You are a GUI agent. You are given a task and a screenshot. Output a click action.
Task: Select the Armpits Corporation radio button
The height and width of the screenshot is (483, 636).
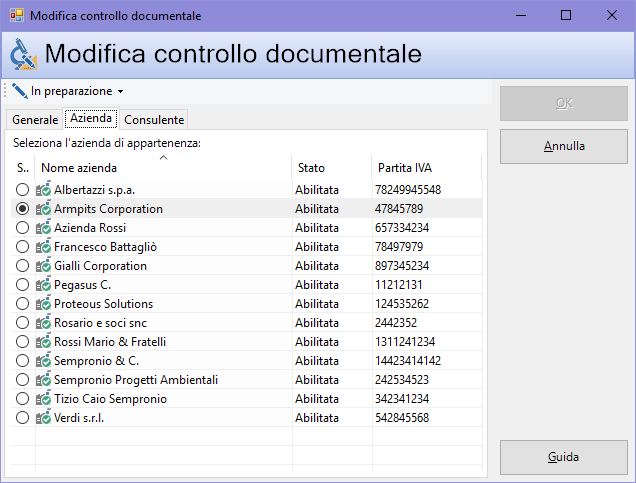pos(22,208)
